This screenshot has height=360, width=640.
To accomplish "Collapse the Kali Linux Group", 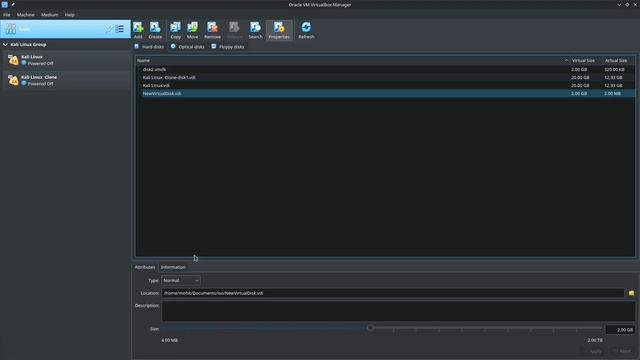I will [5, 44].
